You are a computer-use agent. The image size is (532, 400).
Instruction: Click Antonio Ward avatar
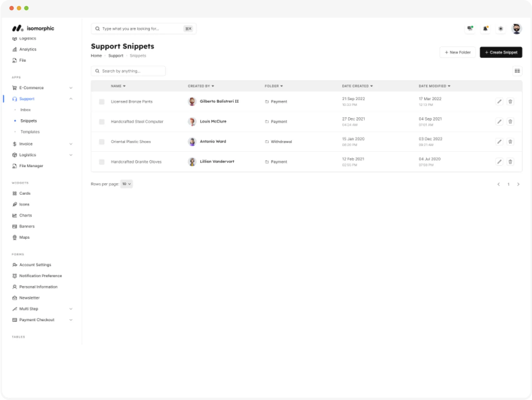coord(192,142)
